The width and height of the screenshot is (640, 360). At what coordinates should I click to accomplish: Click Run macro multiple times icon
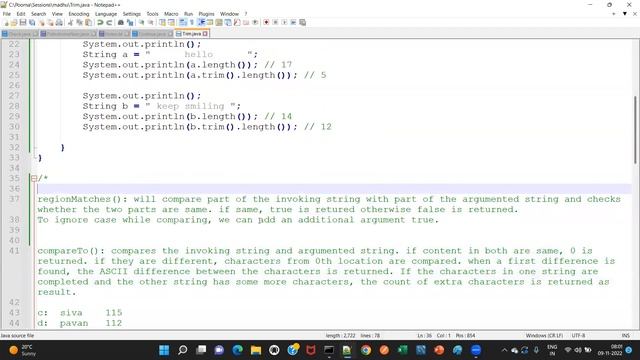pyautogui.click(x=293, y=22)
